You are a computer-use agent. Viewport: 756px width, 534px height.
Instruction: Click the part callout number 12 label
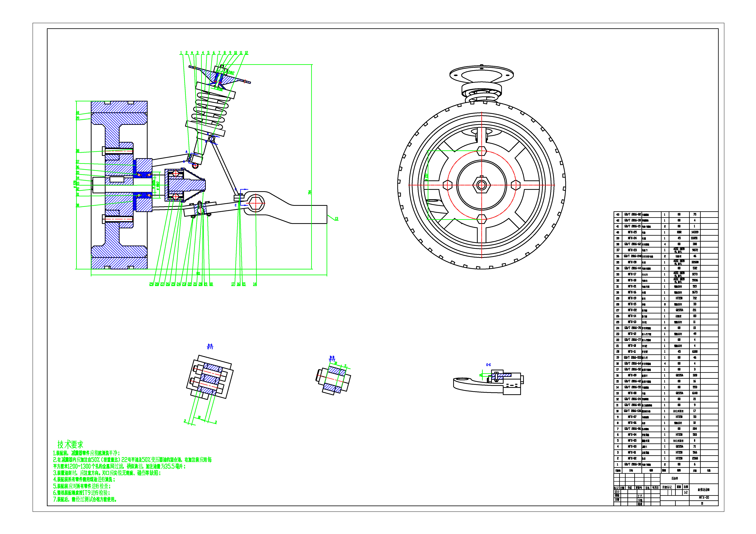click(x=246, y=53)
